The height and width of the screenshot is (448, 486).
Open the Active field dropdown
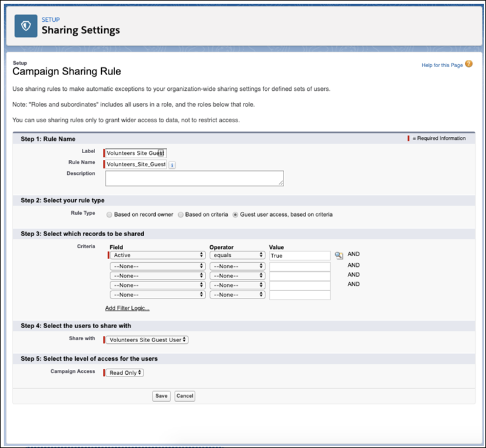(158, 256)
